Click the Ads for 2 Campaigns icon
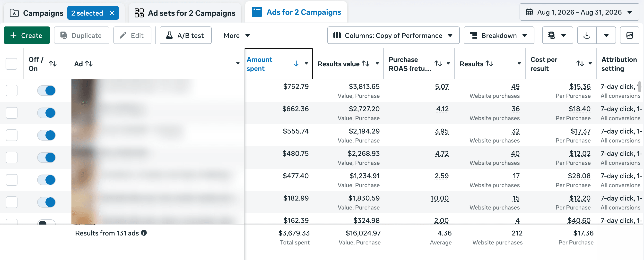Viewport: 644px width, 260px height. 257,12
